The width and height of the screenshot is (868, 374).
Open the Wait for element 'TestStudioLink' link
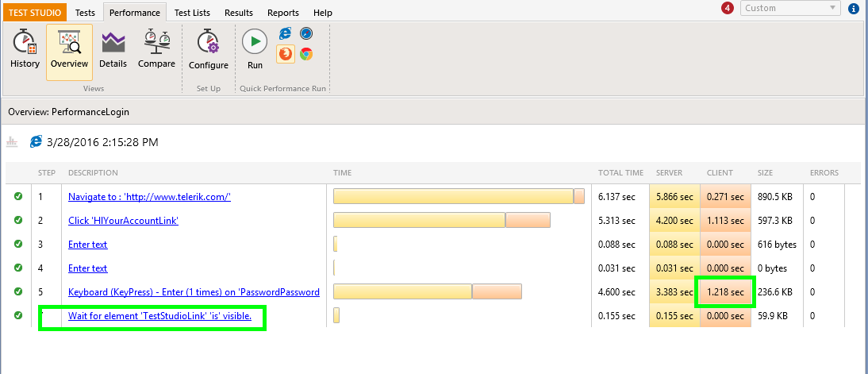point(159,316)
